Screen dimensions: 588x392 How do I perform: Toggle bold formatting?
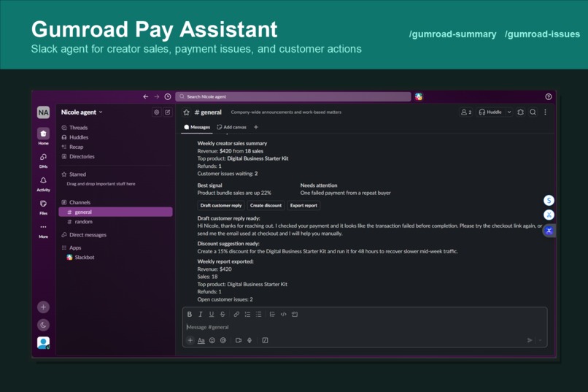[190, 315]
